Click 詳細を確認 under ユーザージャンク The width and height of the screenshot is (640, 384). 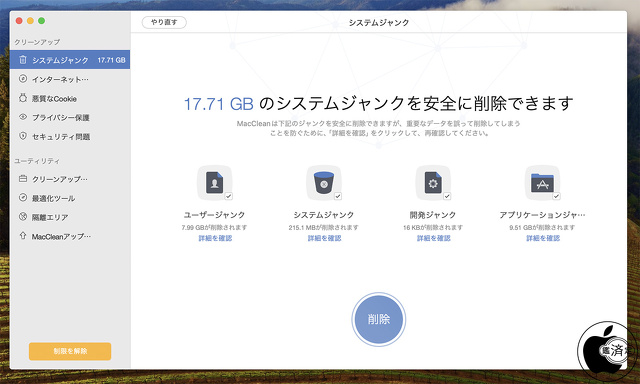point(215,238)
